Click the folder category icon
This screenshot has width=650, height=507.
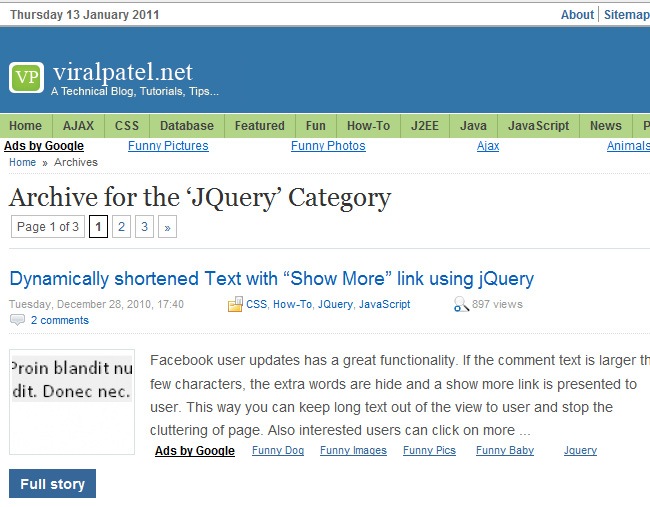[235, 304]
